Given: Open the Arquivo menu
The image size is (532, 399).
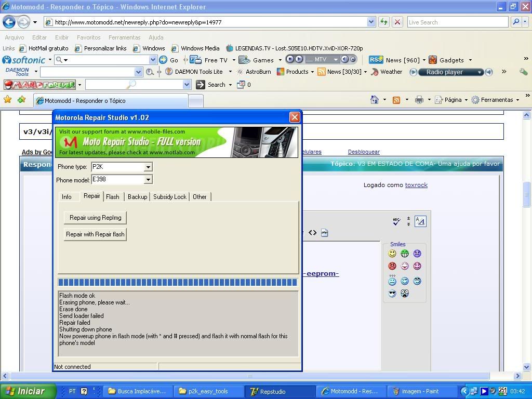Looking at the screenshot, I should (x=14, y=37).
